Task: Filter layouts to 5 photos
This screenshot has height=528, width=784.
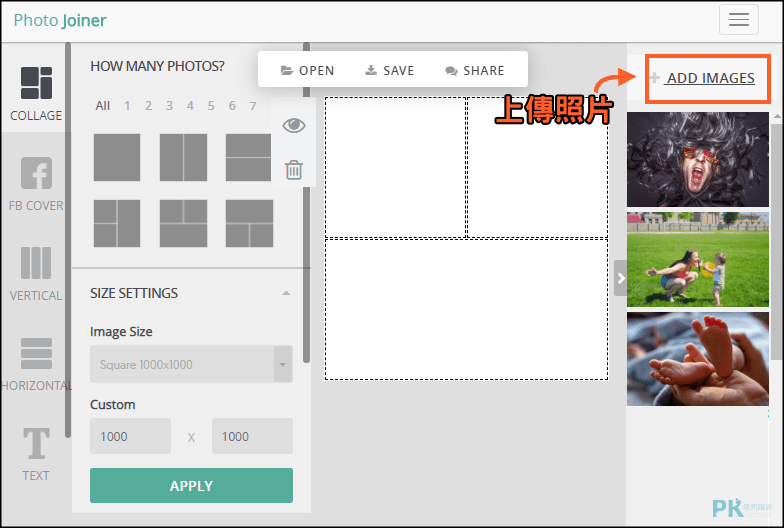Action: [211, 106]
